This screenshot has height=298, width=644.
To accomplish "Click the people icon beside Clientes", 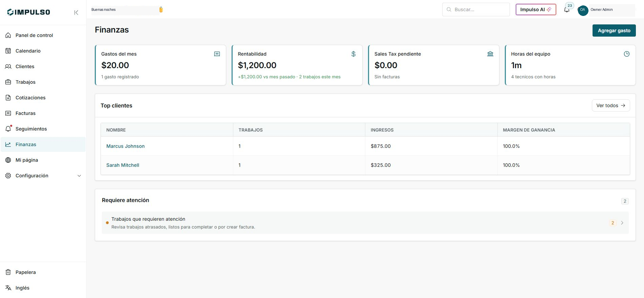I will (x=8, y=66).
